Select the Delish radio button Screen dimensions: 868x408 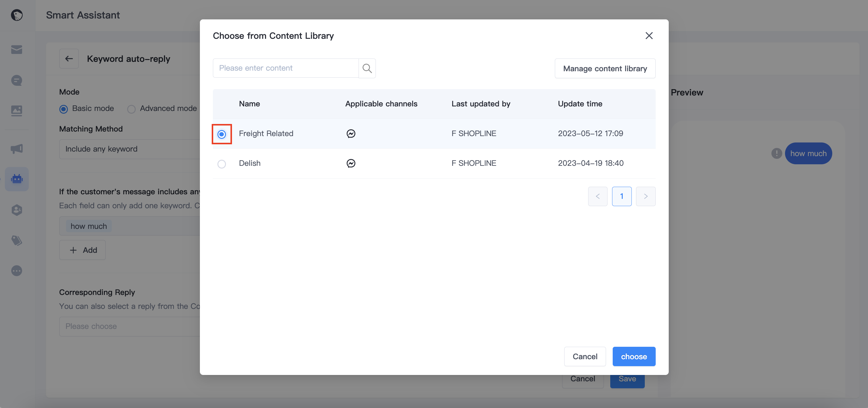221,164
